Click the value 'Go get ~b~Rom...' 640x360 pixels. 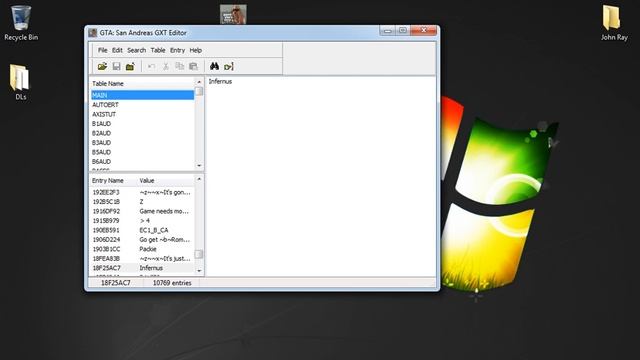click(x=164, y=240)
